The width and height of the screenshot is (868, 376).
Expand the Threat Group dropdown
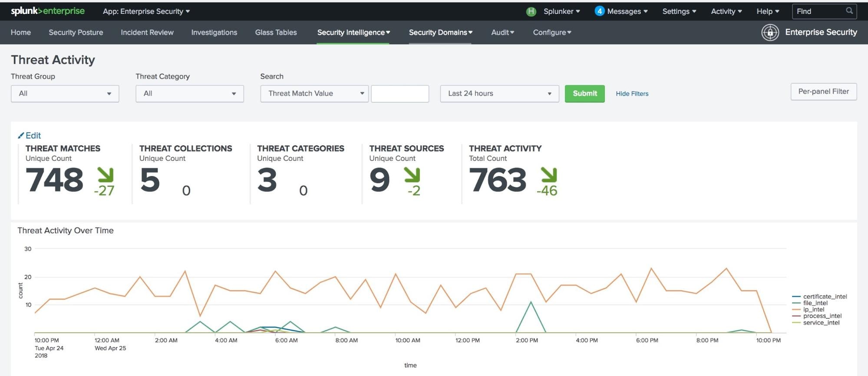point(65,94)
